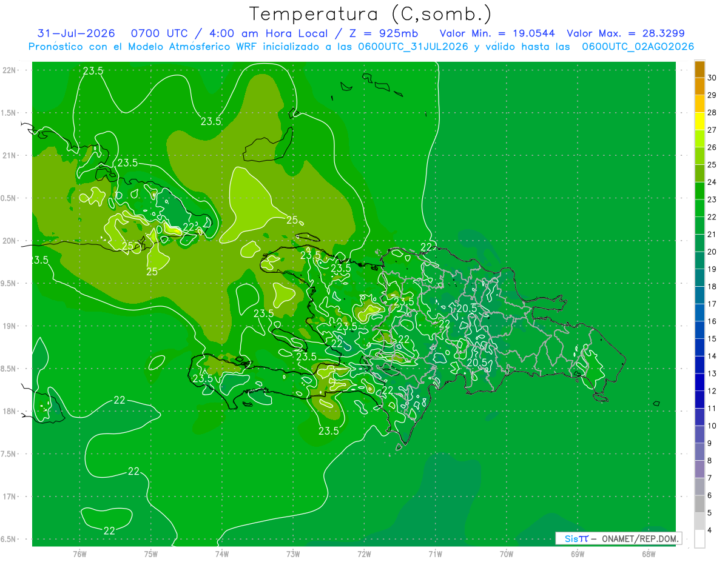Click the 71W longitude axis label
Screen dimensions: 728x562
[435, 554]
